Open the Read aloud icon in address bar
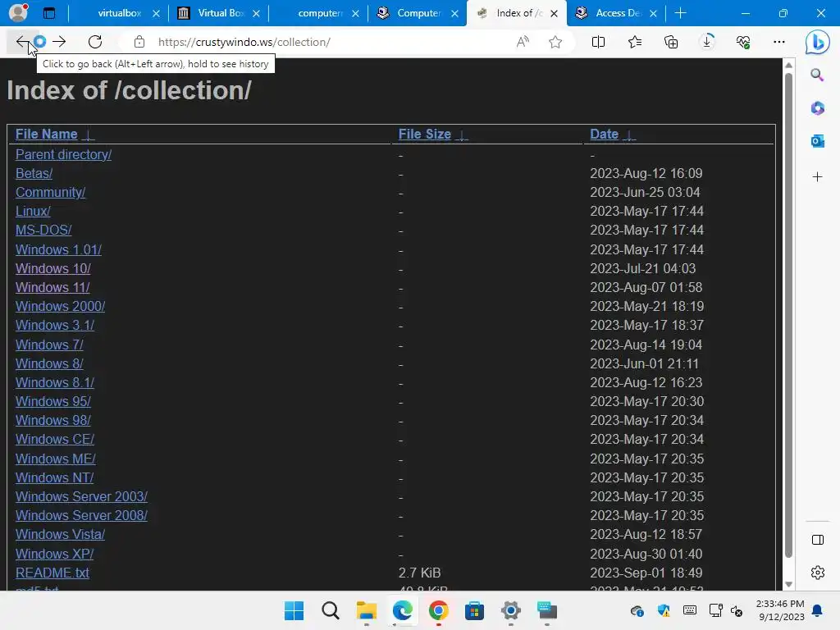Screen dimensions: 840x630 click(523, 42)
